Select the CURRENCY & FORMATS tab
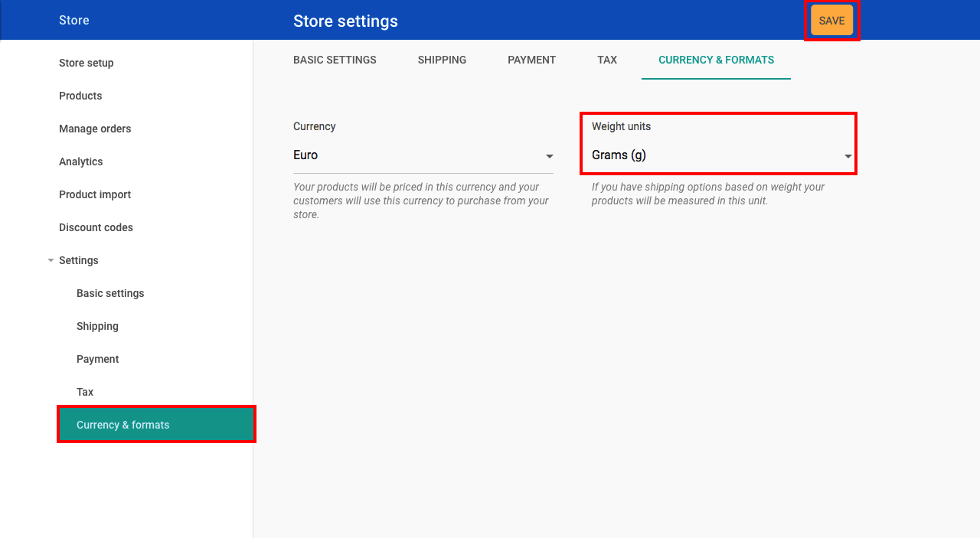980x538 pixels. [x=716, y=60]
